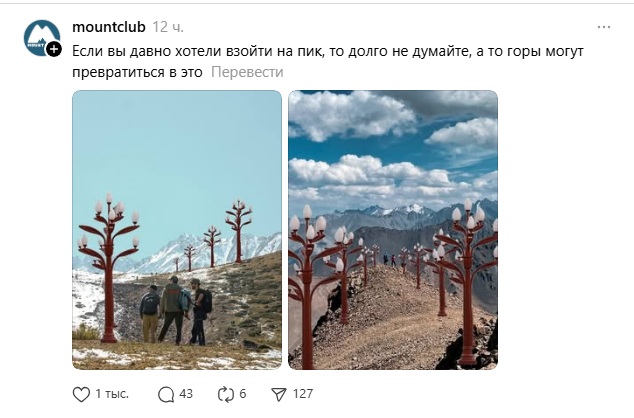This screenshot has width=634, height=418.
Task: View the 1 тыс. likes count
Action: (x=112, y=394)
